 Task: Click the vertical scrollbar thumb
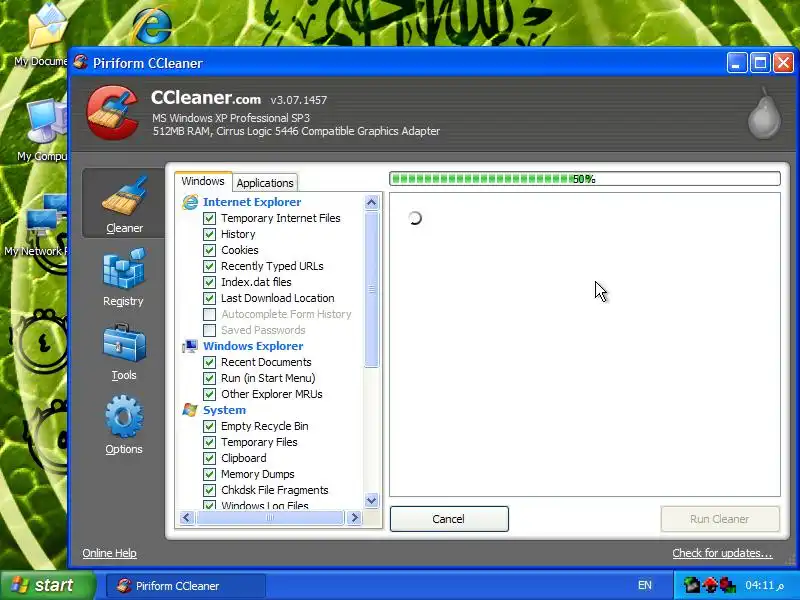371,289
